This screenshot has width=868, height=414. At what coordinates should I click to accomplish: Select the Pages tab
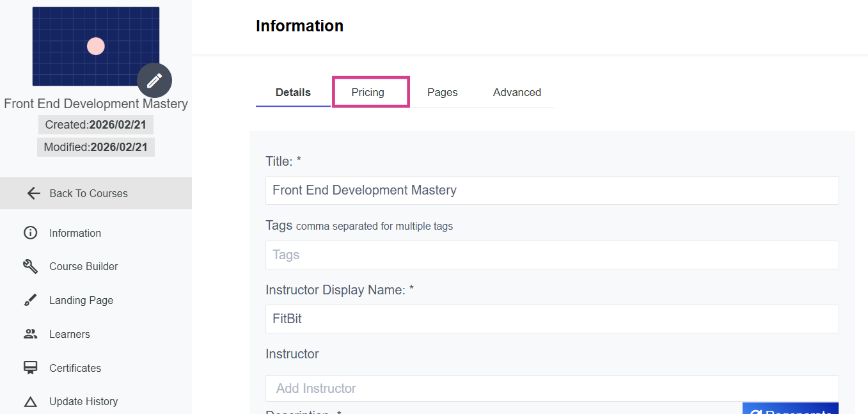(442, 92)
